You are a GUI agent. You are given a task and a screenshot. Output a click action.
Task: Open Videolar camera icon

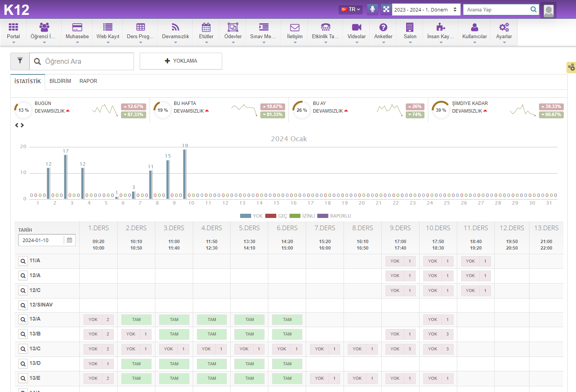point(357,27)
